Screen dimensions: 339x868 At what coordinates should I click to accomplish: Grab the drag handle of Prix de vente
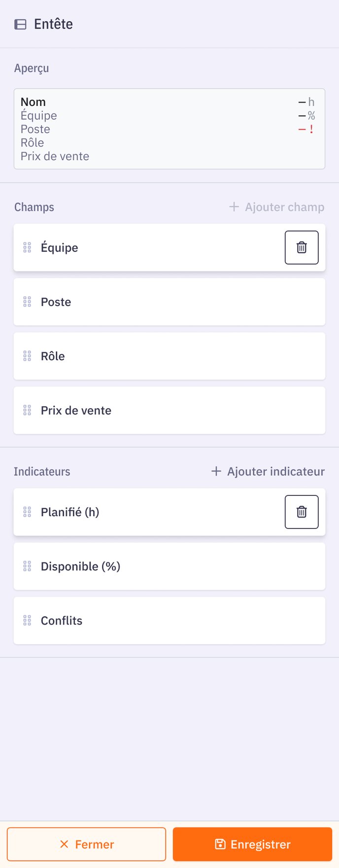[27, 410]
